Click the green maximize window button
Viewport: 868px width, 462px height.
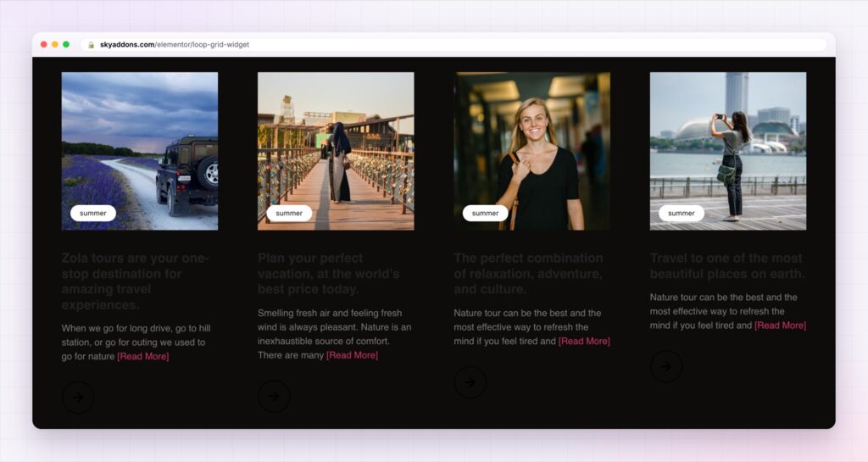(66, 44)
